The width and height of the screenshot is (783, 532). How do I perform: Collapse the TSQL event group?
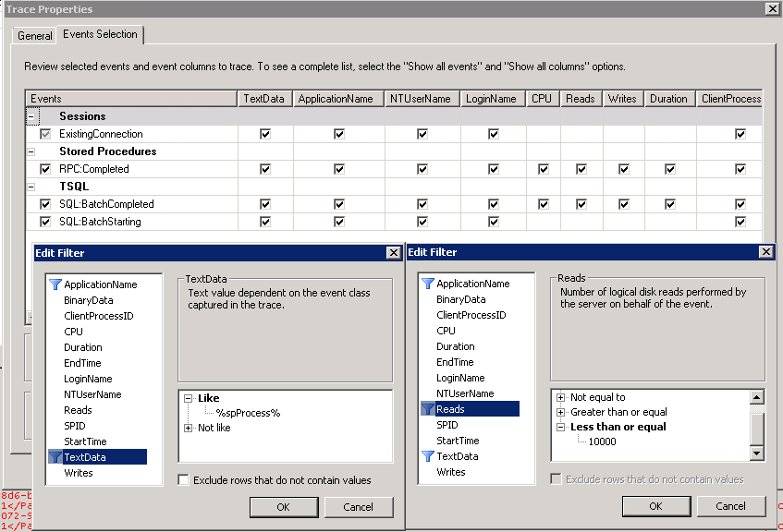31,187
